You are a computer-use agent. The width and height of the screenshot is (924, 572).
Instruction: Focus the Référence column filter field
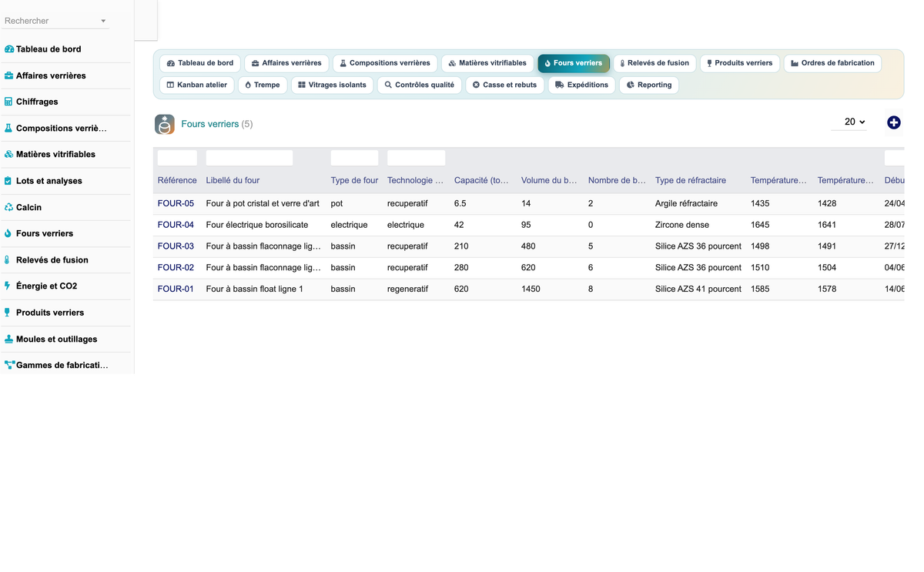tap(177, 158)
